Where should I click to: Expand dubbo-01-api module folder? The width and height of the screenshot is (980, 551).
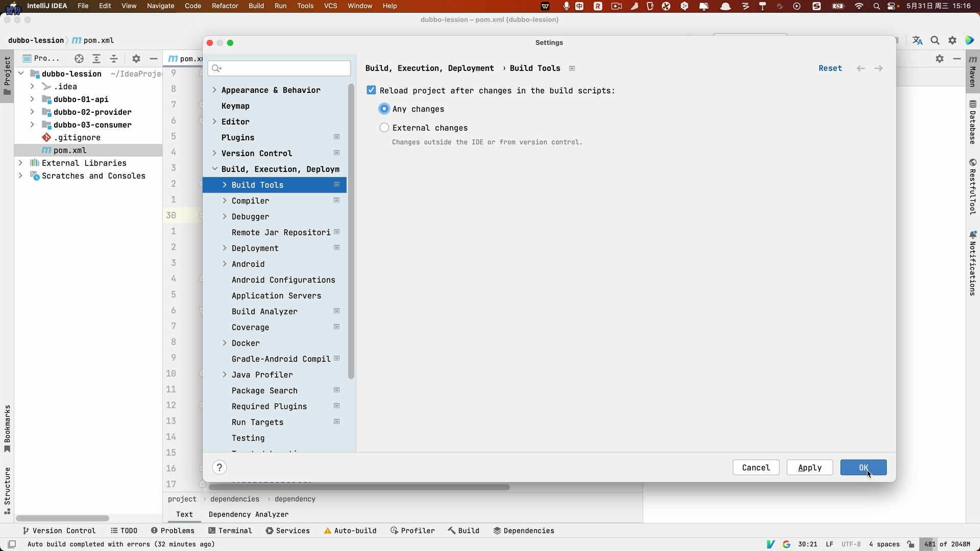[x=32, y=99]
